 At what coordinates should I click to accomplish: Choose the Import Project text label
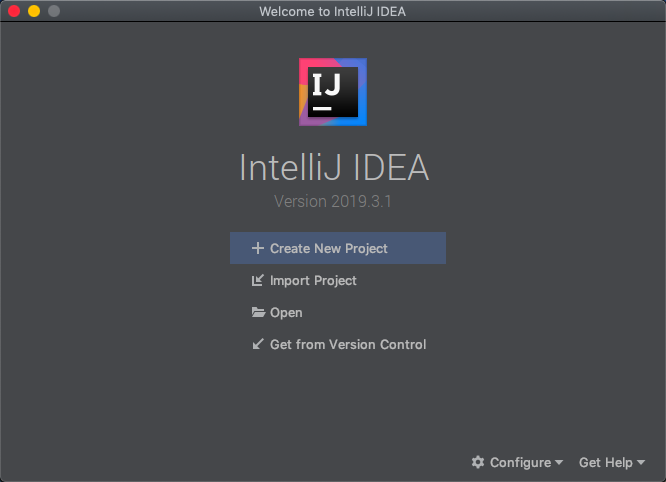pyautogui.click(x=313, y=281)
